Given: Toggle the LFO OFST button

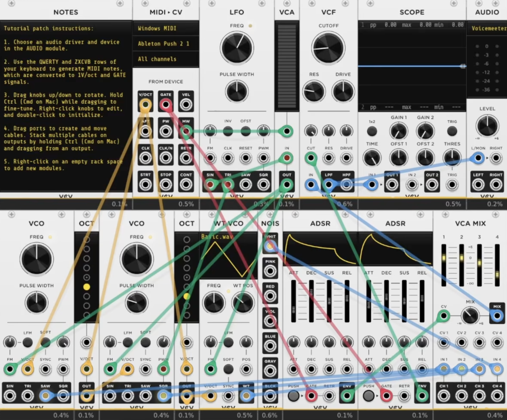Looking at the screenshot, I should [x=246, y=131].
